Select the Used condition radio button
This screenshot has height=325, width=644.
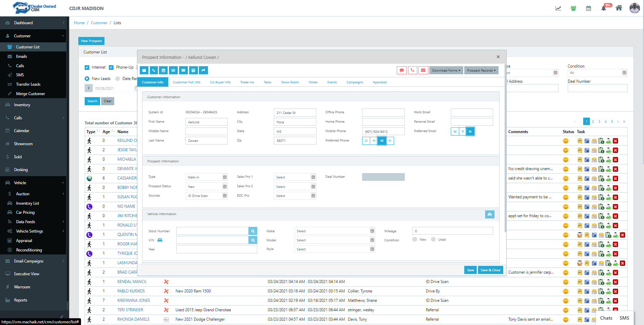(433, 240)
